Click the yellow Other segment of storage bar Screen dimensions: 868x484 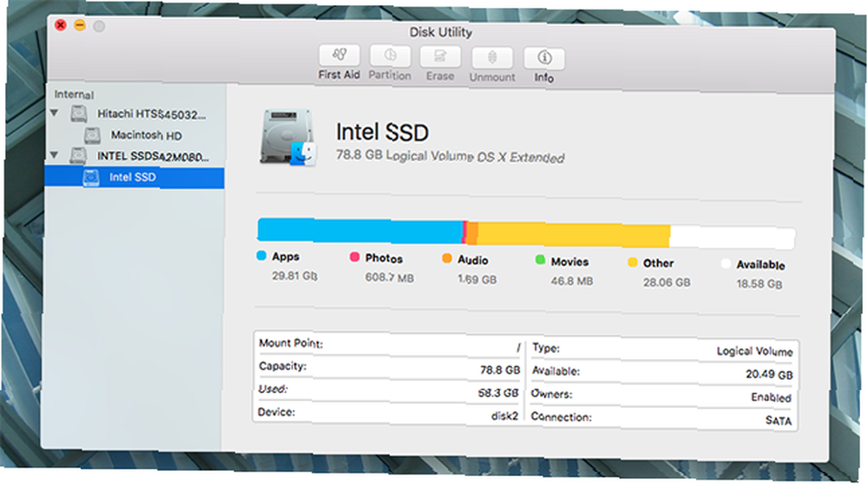(x=574, y=234)
